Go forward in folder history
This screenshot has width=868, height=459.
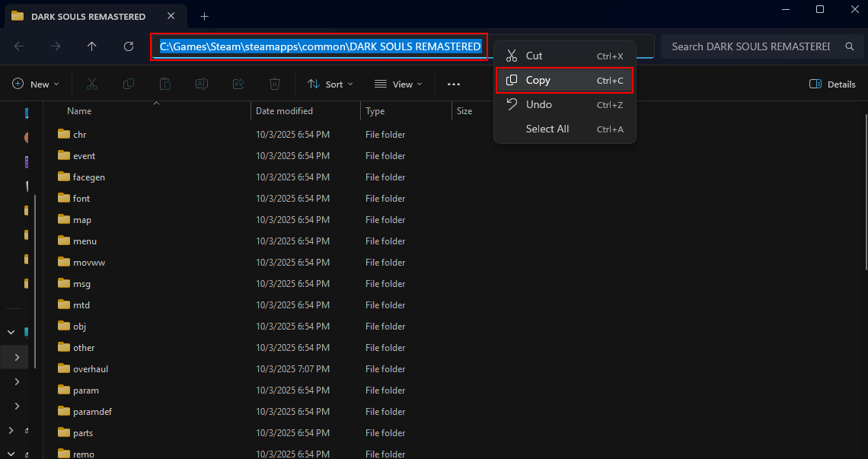coord(56,46)
